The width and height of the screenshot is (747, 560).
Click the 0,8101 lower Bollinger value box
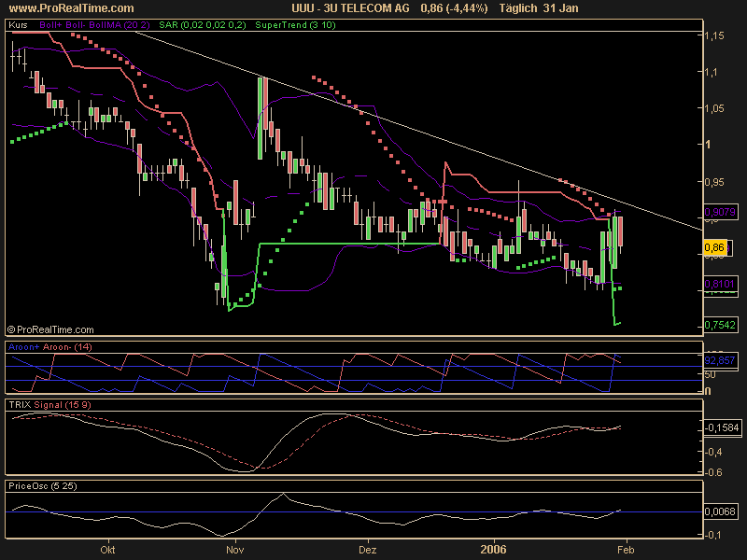pyautogui.click(x=720, y=284)
